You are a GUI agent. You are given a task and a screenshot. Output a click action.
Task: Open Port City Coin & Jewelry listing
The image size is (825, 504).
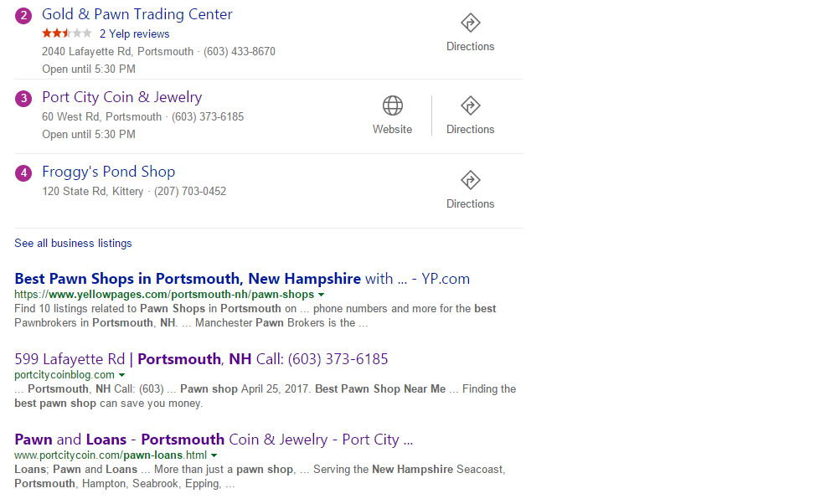pyautogui.click(x=122, y=97)
